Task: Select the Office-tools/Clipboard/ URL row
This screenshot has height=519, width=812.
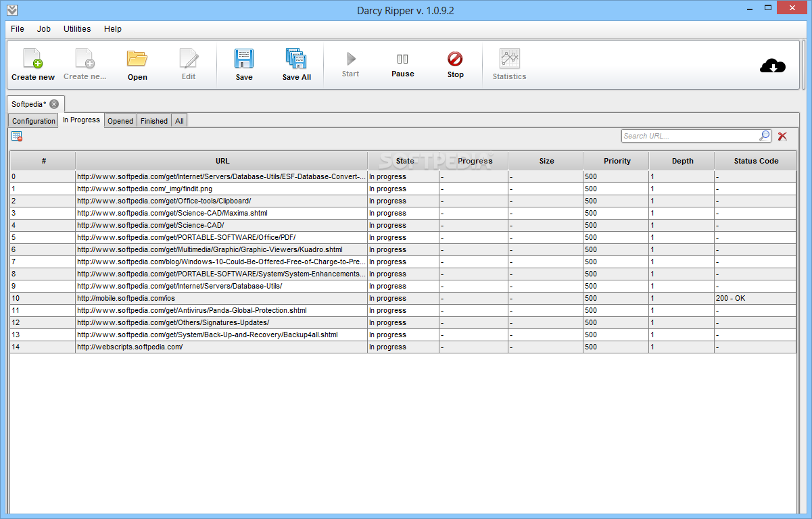Action: [x=403, y=201]
